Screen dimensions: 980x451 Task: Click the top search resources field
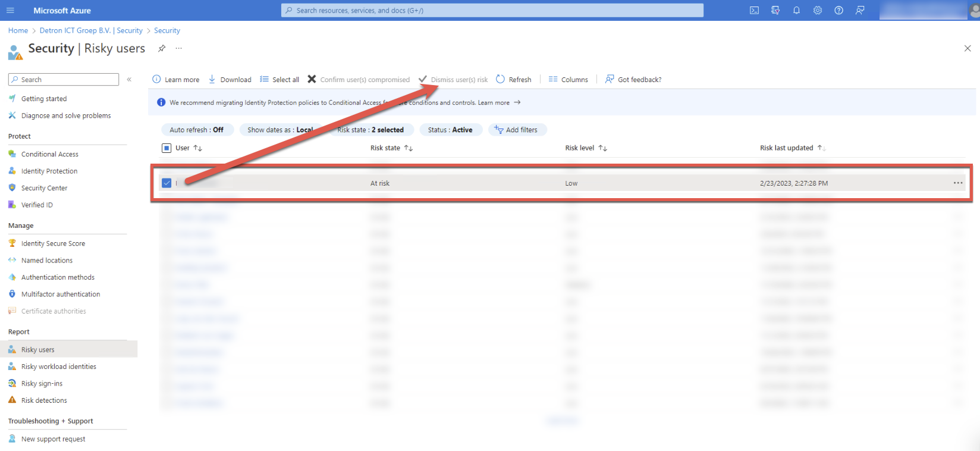click(x=492, y=10)
